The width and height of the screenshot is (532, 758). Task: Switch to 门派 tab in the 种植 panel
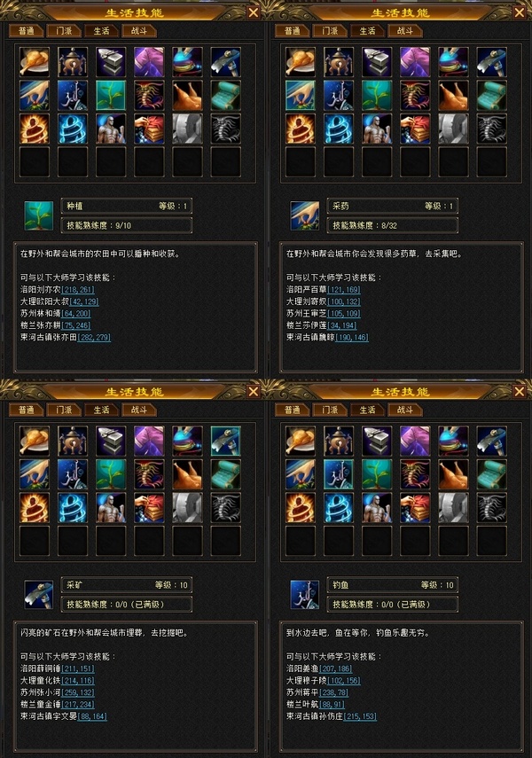tap(64, 31)
